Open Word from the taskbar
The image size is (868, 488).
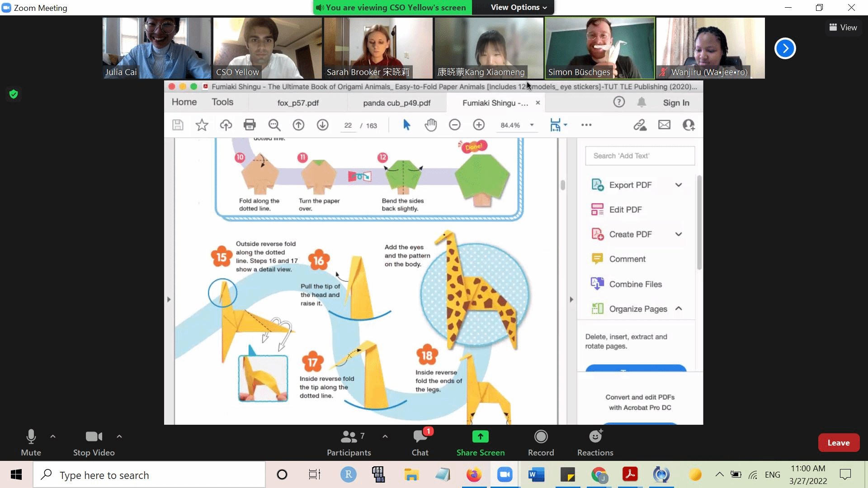pyautogui.click(x=536, y=474)
